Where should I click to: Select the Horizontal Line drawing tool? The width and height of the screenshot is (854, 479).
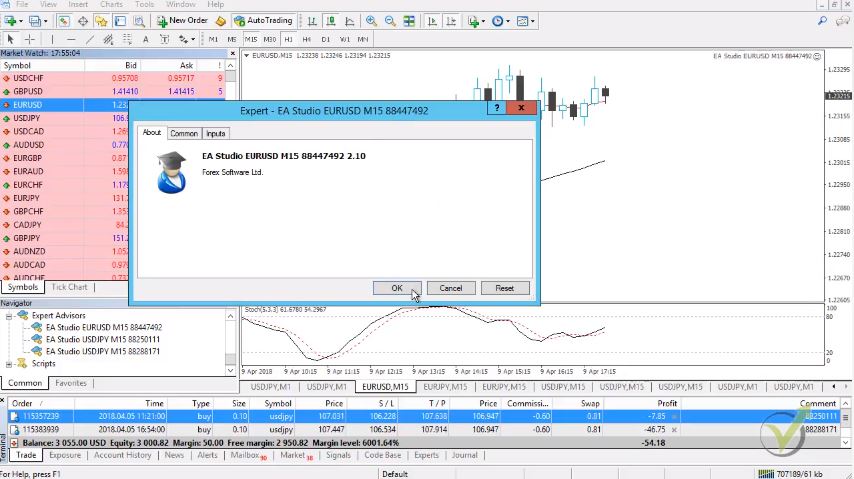click(71, 39)
